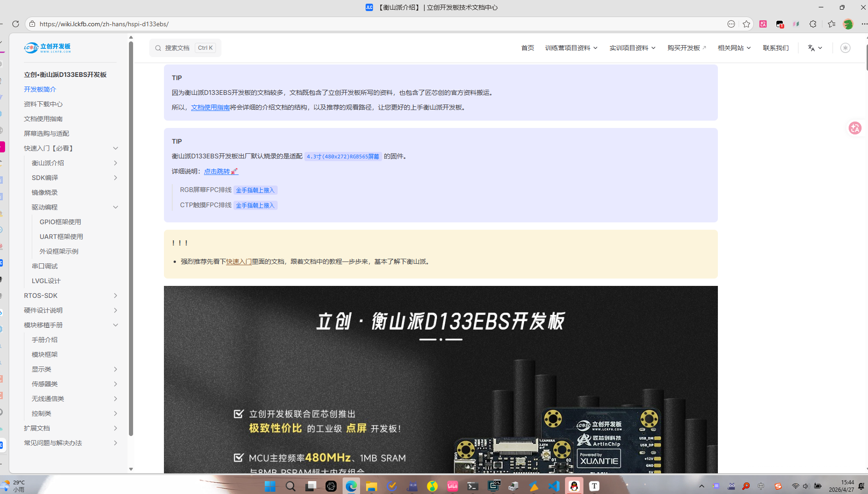The width and height of the screenshot is (868, 494).
Task: Click the 搜索文档 search box
Action: [185, 48]
